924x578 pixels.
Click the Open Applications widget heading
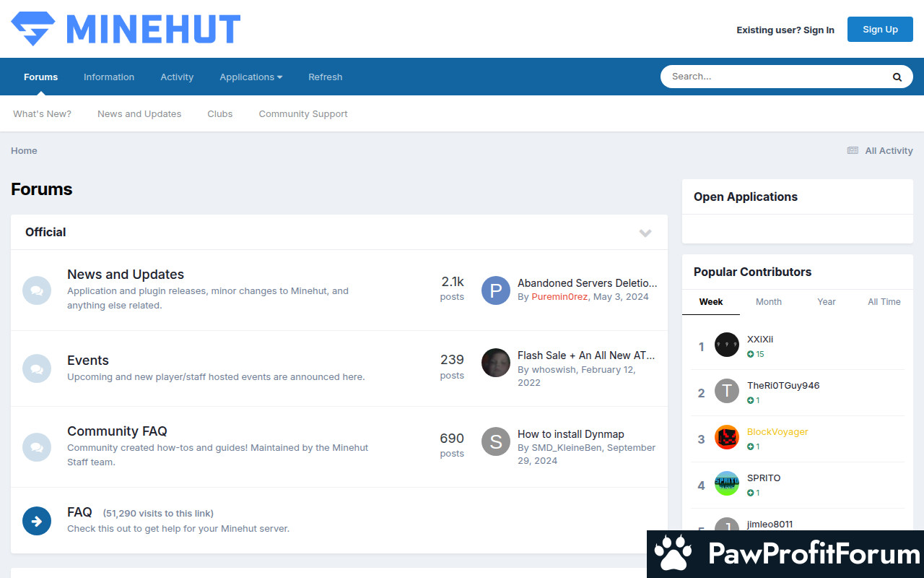[746, 197]
